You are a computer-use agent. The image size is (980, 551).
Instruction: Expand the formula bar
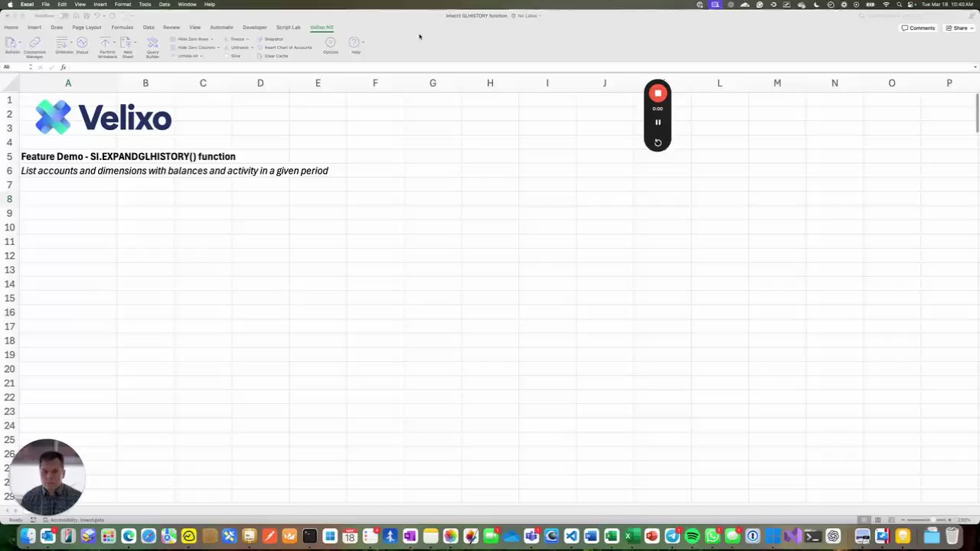pos(975,67)
